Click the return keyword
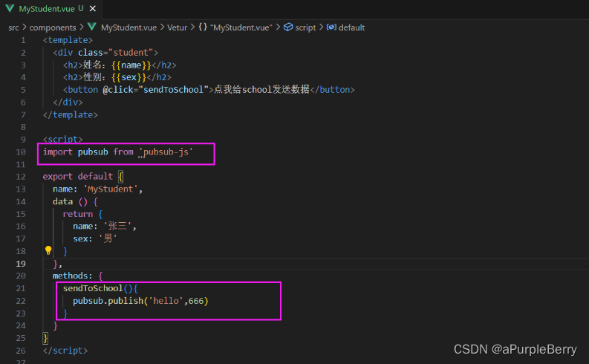This screenshot has height=364, width=589. 78,214
